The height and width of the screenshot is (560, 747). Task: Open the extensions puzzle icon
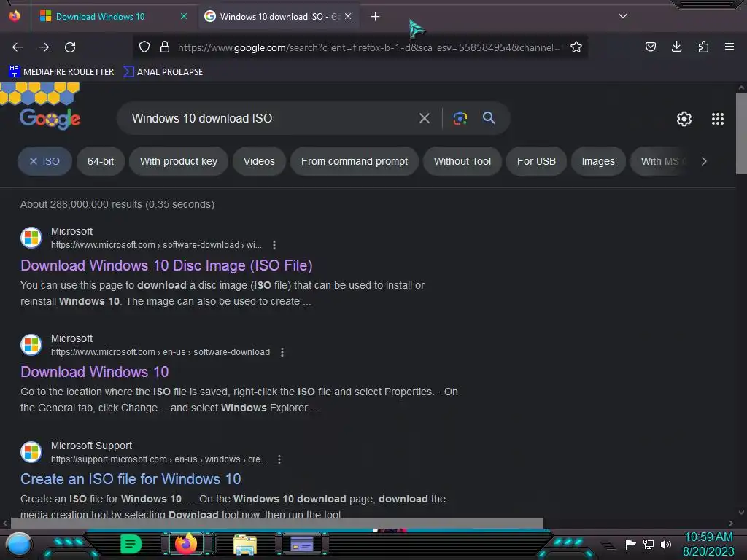[x=703, y=47]
